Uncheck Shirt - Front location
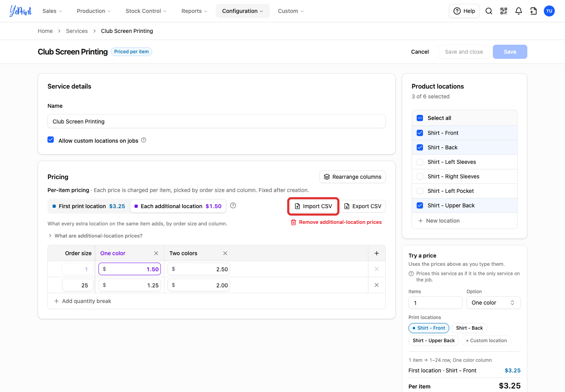This screenshot has width=565, height=392. pyautogui.click(x=420, y=133)
